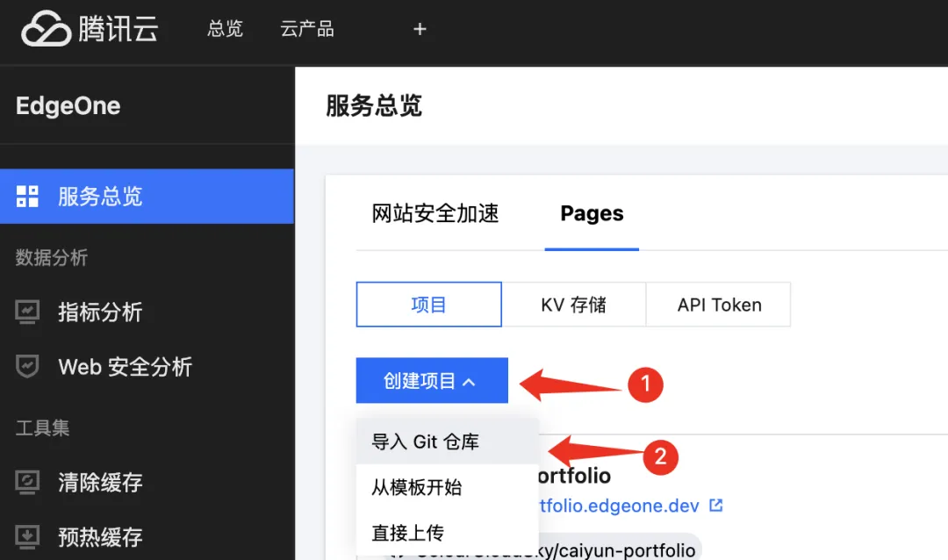Select the KV 存储 tab
Viewport: 948px width, 560px height.
point(574,304)
